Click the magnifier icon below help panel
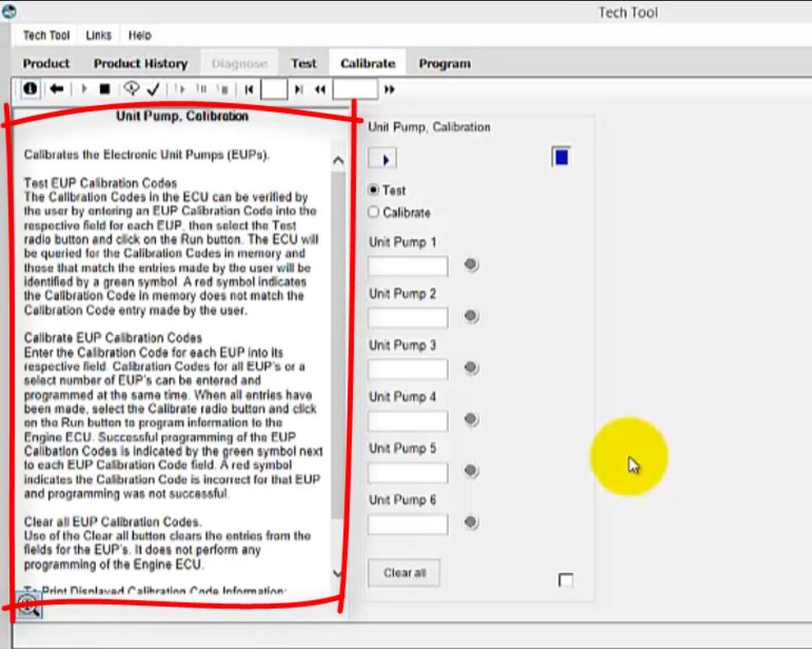This screenshot has width=812, height=649. [x=29, y=605]
